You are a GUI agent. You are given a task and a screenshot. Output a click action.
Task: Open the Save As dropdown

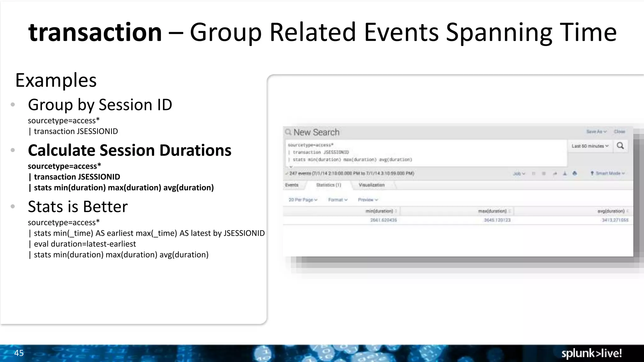pyautogui.click(x=596, y=132)
